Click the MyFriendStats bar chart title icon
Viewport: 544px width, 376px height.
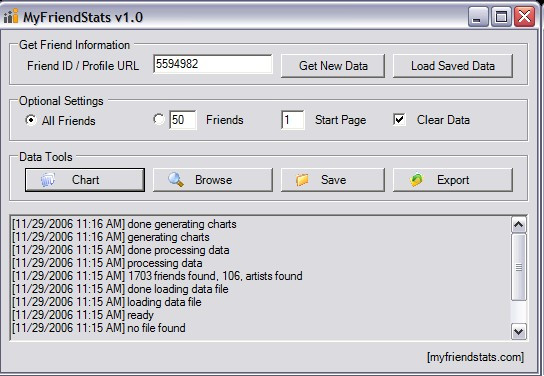coord(10,16)
